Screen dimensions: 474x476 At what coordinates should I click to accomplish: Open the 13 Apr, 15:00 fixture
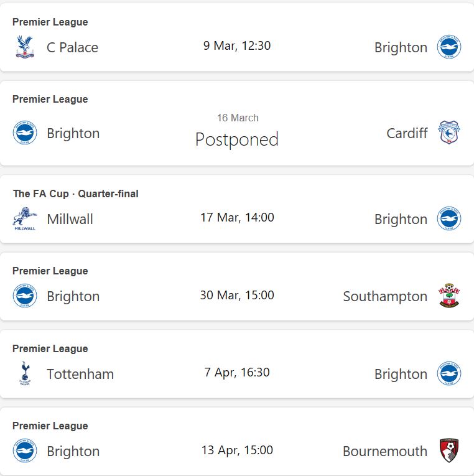coord(237,450)
